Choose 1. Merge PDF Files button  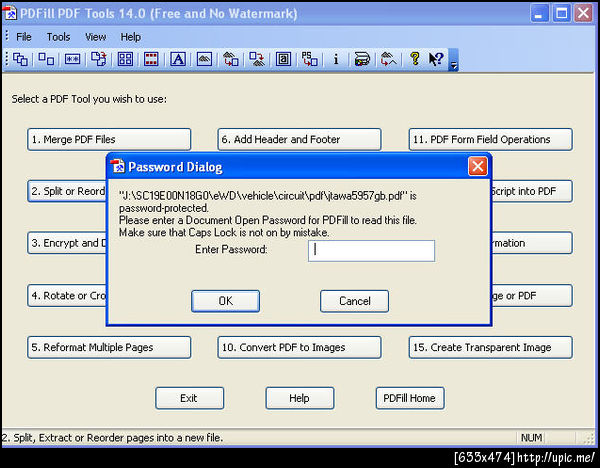[x=109, y=139]
